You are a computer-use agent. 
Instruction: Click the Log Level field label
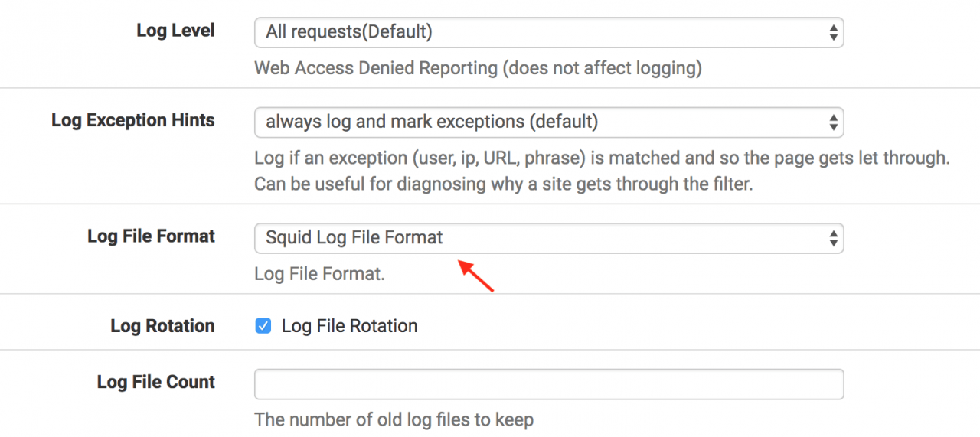[x=175, y=31]
